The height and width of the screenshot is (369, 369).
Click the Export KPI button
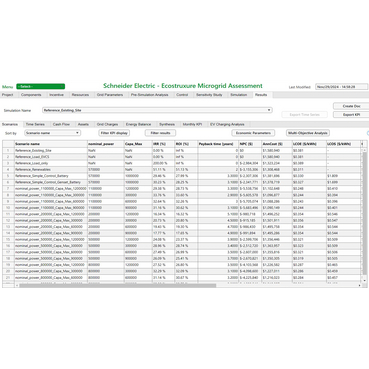(x=351, y=114)
